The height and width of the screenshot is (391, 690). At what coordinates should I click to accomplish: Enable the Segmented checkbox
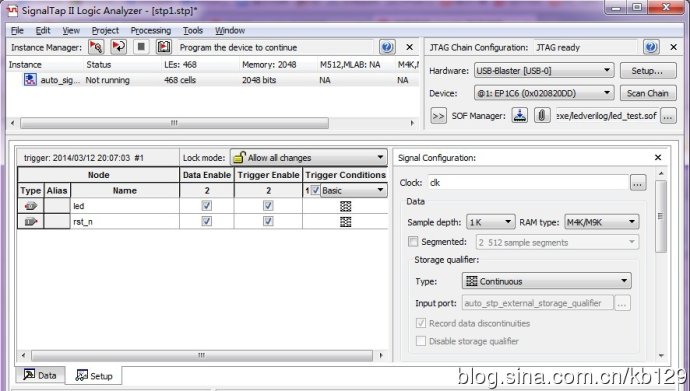click(413, 241)
